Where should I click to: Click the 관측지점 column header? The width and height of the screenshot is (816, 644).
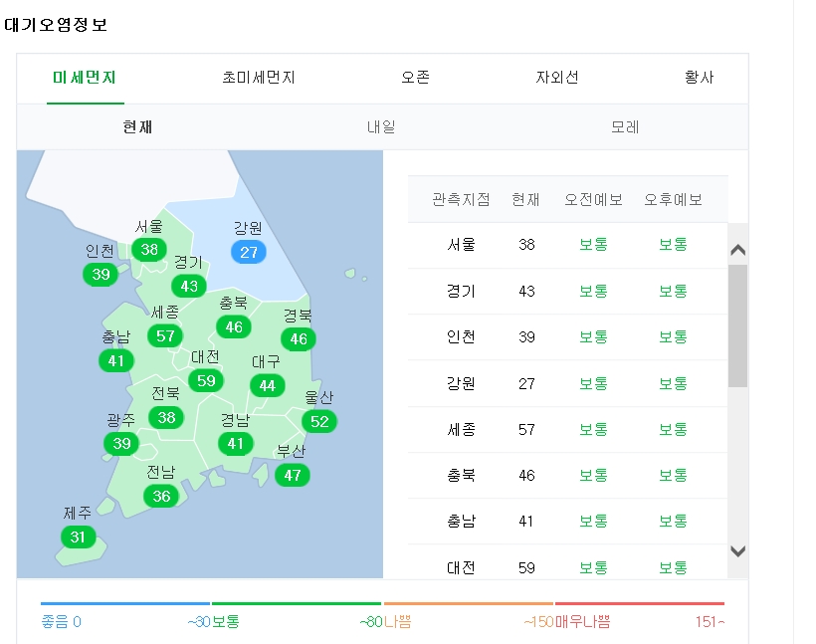pos(461,199)
